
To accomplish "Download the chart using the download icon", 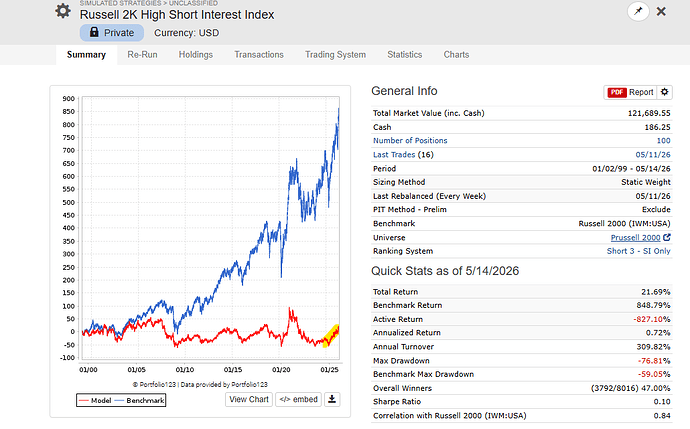I will point(332,400).
